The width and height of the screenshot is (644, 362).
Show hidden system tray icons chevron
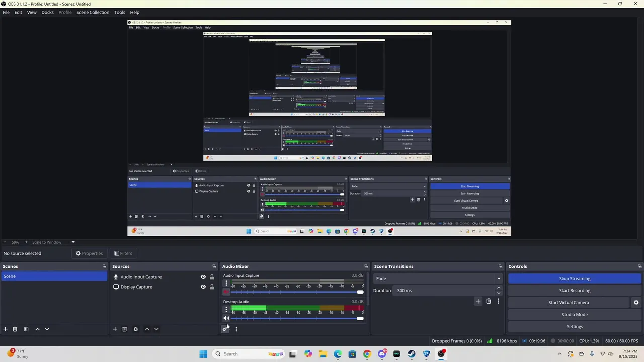[559, 354]
